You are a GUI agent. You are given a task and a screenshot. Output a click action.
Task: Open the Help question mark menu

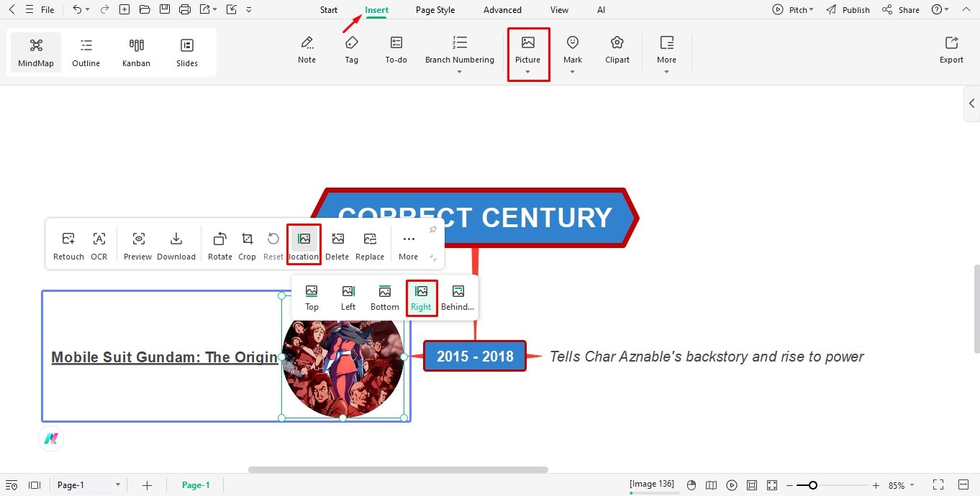pyautogui.click(x=940, y=10)
